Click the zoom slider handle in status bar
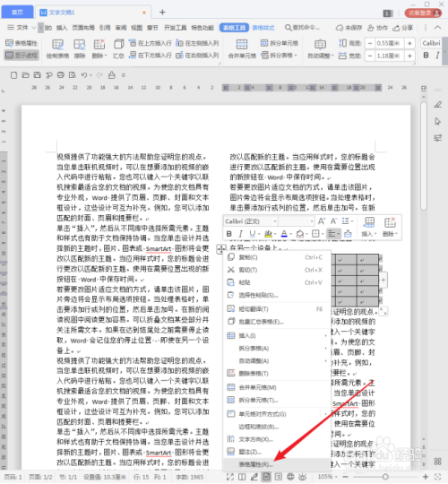448x484 pixels. coord(385,477)
